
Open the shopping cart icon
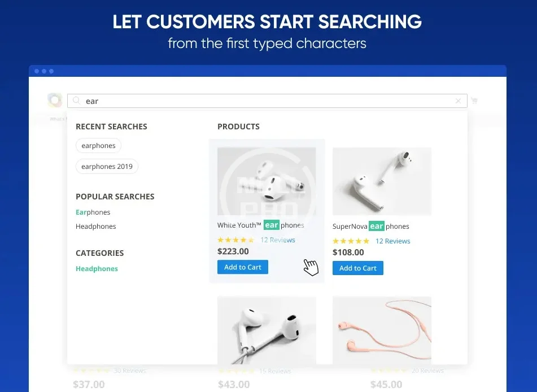pyautogui.click(x=474, y=101)
